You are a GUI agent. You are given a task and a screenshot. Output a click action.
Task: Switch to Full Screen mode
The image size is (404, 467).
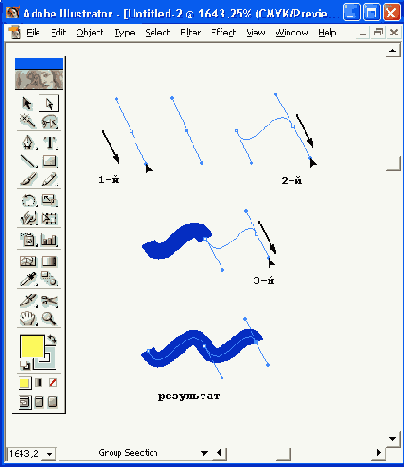[53, 402]
